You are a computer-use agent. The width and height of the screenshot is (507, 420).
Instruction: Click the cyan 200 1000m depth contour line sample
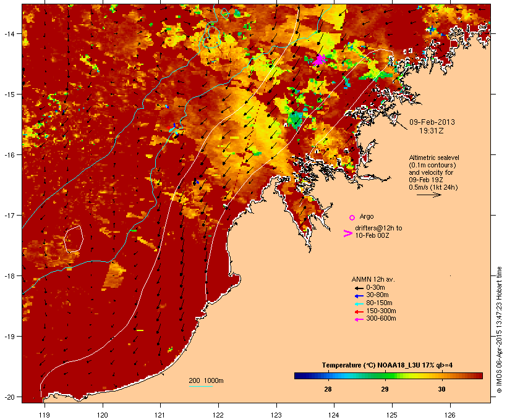(x=201, y=386)
